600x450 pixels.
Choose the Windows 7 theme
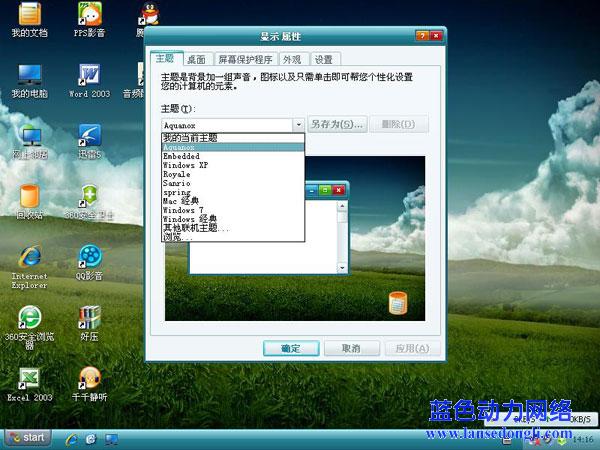[233, 210]
